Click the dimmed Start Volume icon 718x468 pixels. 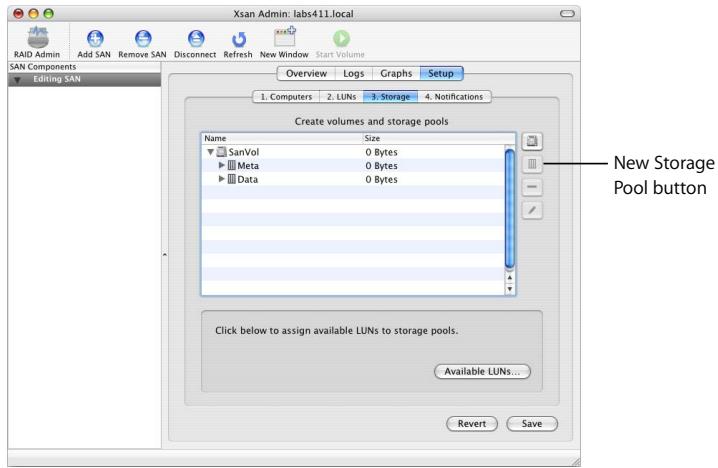341,38
